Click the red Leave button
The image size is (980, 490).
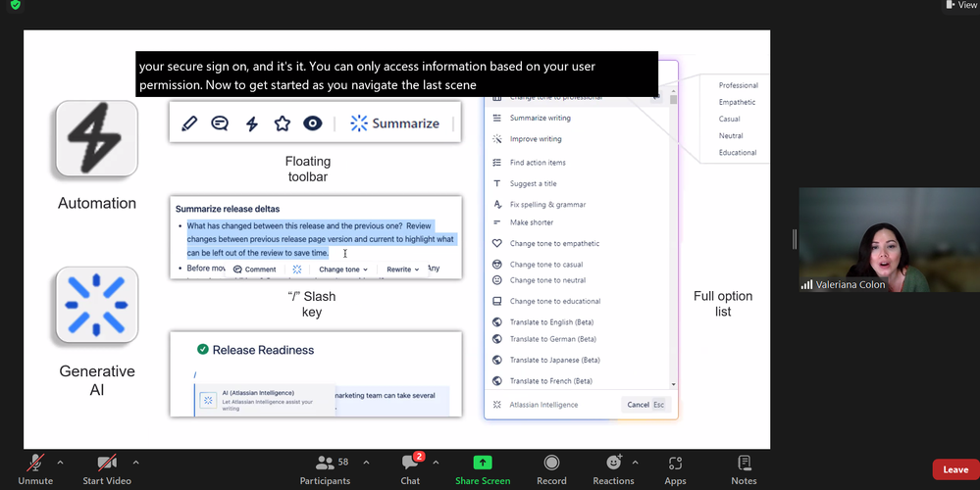point(955,469)
